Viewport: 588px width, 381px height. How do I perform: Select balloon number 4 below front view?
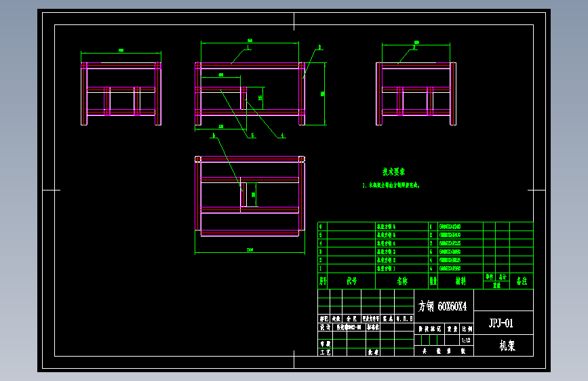(282, 136)
